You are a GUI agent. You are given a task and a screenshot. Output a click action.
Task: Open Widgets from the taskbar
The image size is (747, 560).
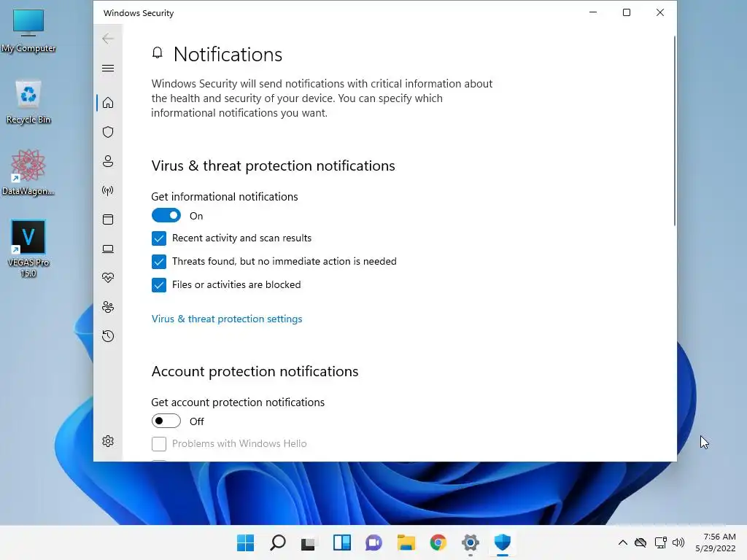click(x=342, y=542)
